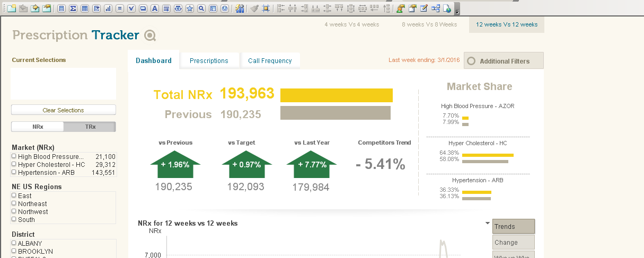Open toolbar overflow options arrow
Screen dimensions: 644x258
pyautogui.click(x=457, y=10)
